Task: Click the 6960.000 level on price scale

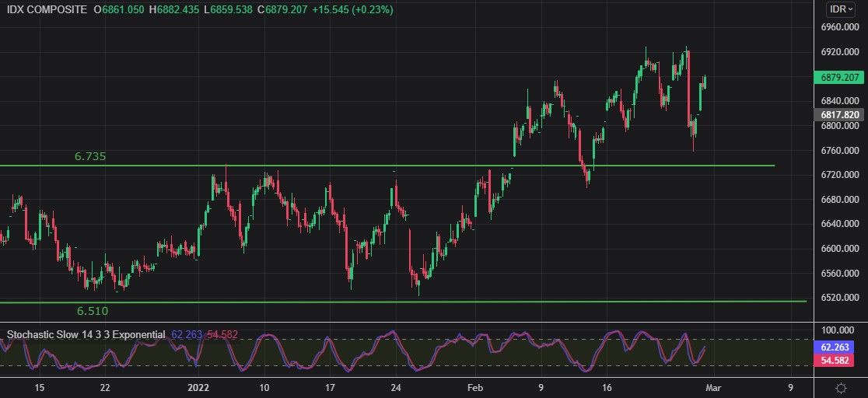Action: pos(840,27)
